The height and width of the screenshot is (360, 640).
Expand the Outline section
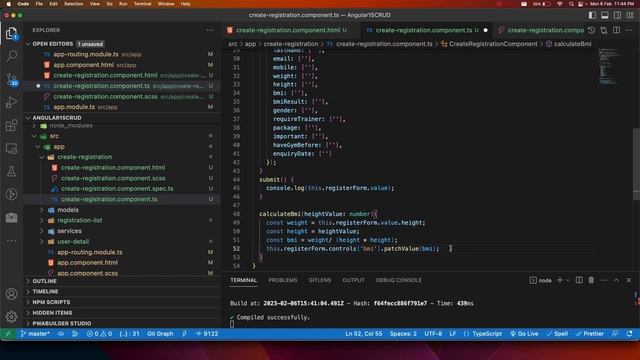[44, 281]
